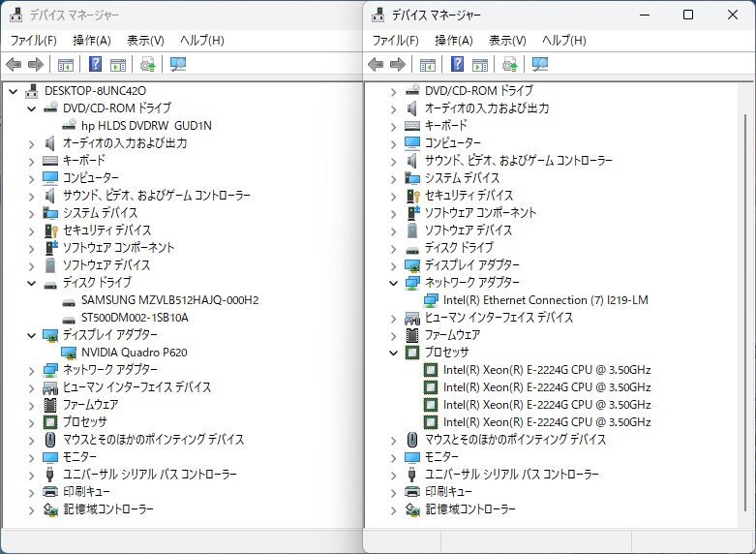This screenshot has height=554, width=756.
Task: Minimize the right Device Manager window
Action: tap(645, 15)
